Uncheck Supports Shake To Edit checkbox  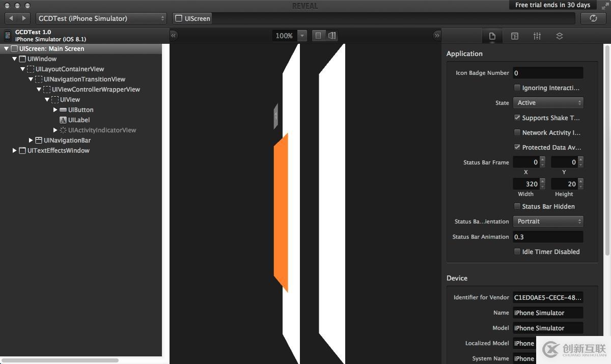[517, 118]
